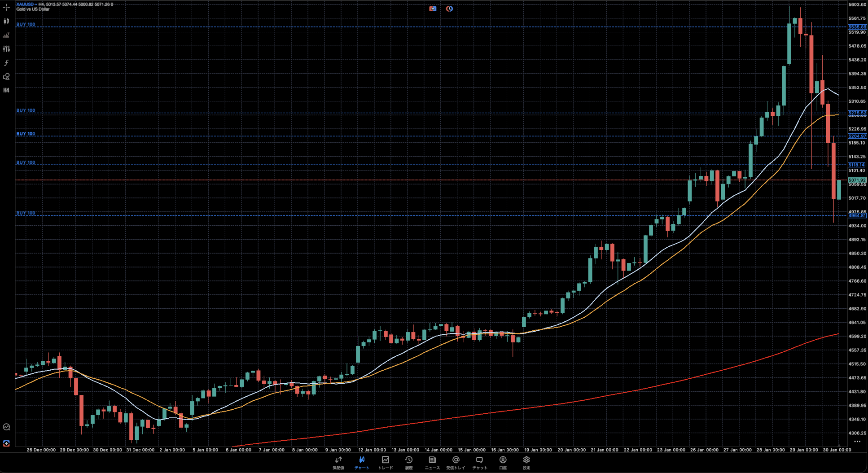Viewport: 868px width, 473px height.
Task: Open the H4 timeframe selector
Action: point(6,90)
